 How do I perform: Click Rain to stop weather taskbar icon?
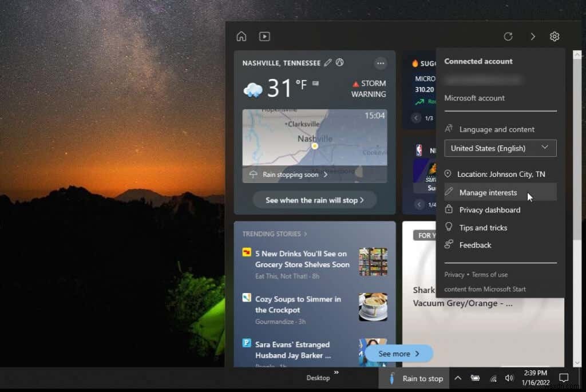(393, 378)
